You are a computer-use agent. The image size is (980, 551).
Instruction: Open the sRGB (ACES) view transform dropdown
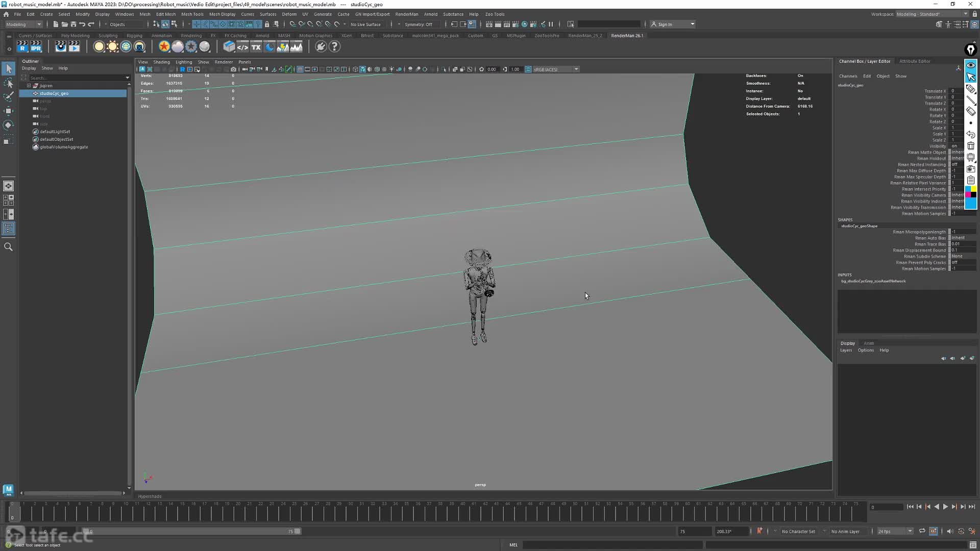[x=555, y=69]
